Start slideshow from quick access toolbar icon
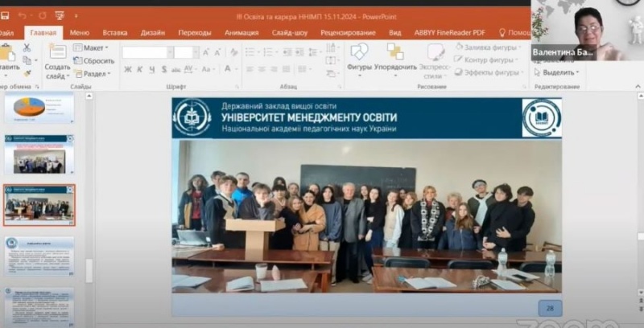Image resolution: width=644 pixels, height=328 pixels. pyautogui.click(x=60, y=15)
